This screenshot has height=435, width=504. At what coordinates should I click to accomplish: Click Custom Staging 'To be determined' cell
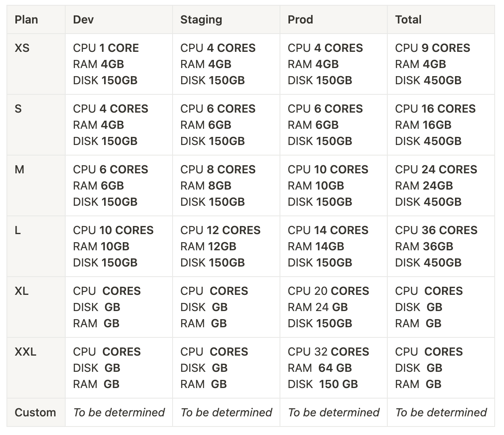pos(226,412)
